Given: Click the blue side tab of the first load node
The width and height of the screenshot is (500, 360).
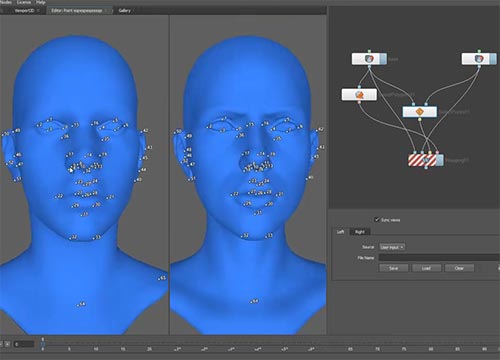Looking at the screenshot, I should click(384, 59).
